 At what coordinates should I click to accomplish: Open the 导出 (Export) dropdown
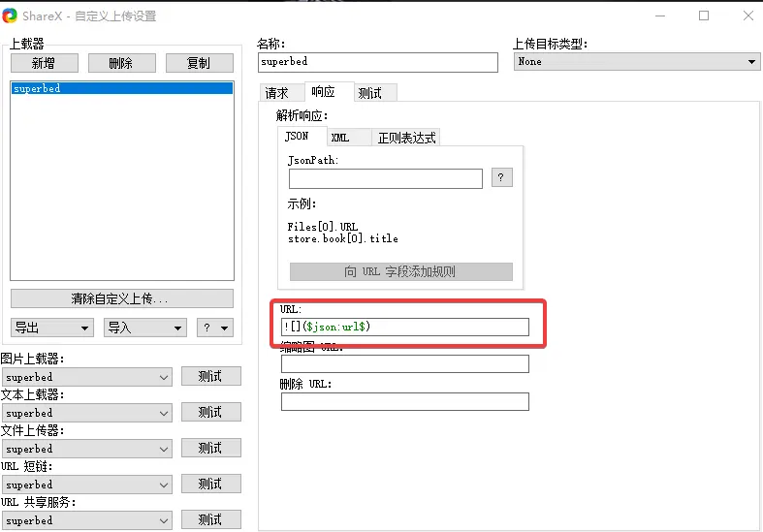52,328
